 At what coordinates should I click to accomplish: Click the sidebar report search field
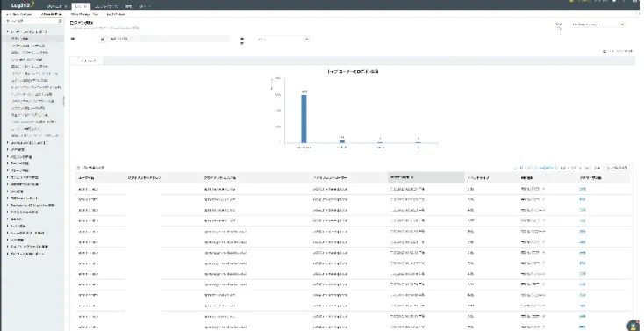(32, 21)
